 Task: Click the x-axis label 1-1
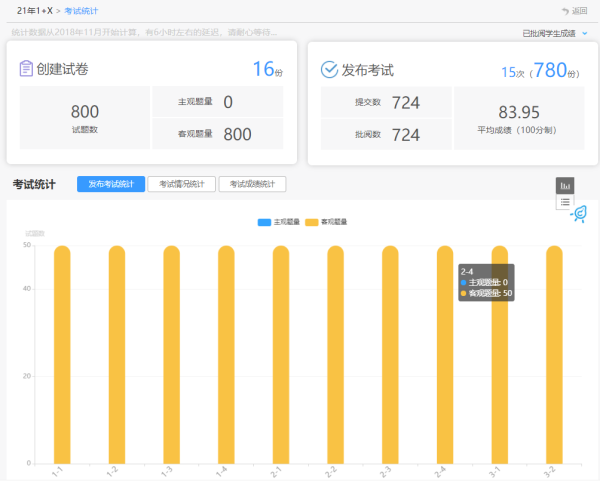57,472
